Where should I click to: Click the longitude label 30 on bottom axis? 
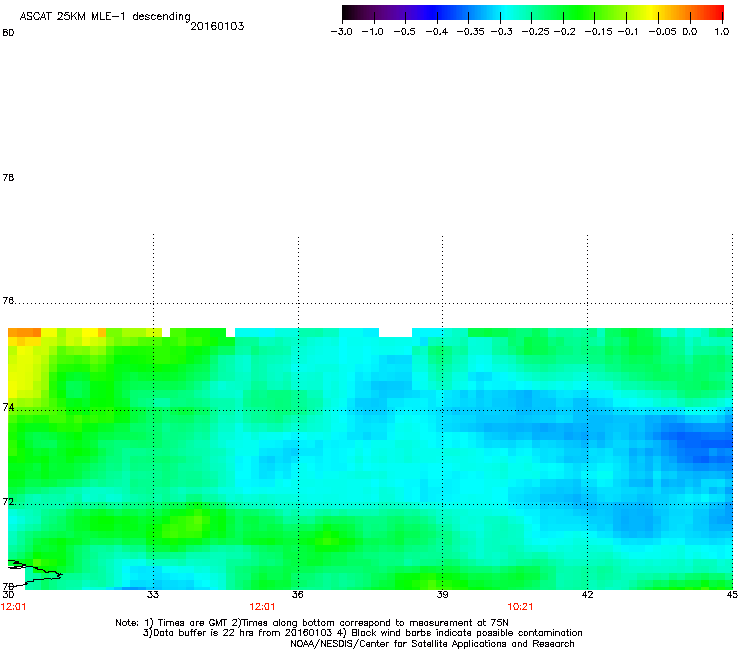click(x=8, y=595)
